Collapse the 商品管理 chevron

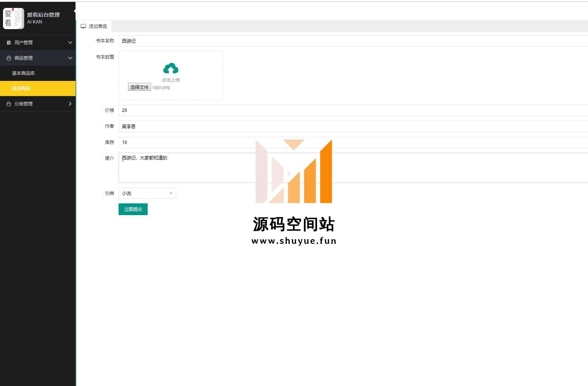click(x=70, y=58)
